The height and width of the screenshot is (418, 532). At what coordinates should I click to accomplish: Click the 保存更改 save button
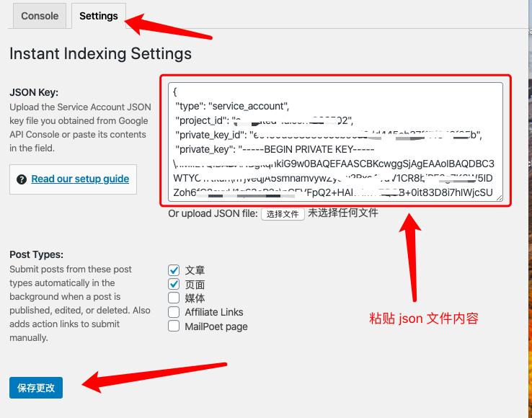click(36, 388)
